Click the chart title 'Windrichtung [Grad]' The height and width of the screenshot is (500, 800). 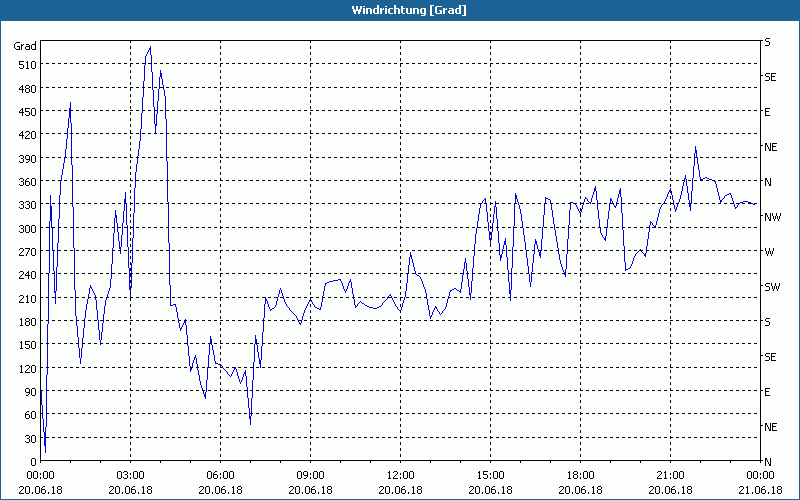409,10
